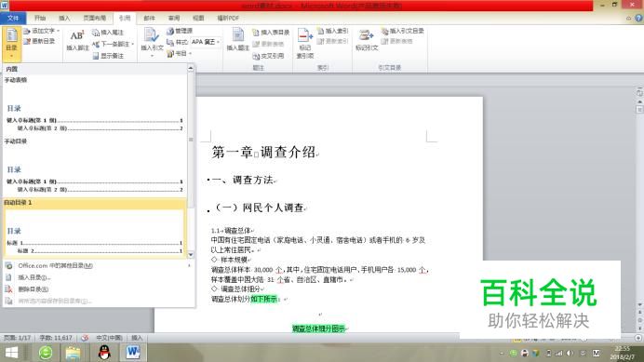This screenshot has height=362, width=644.
Task: Click the 插入脚注 AB icon
Action: [x=77, y=36]
